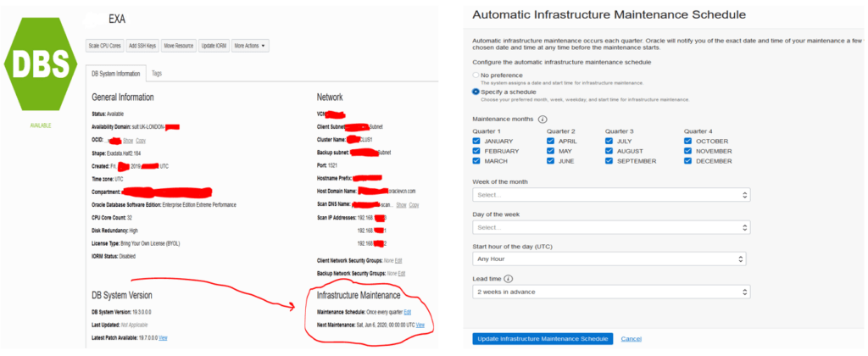Click Update Infrastructure Maintenance Schedule button

[542, 338]
